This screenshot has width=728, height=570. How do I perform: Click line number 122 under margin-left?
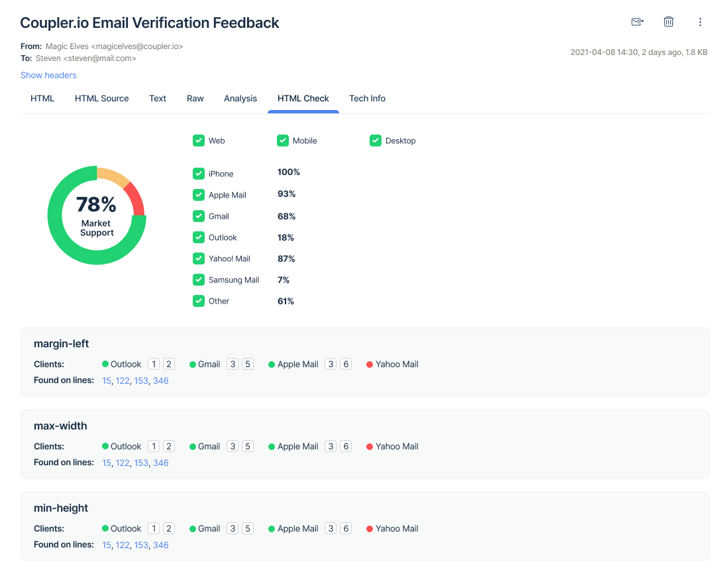tap(123, 380)
